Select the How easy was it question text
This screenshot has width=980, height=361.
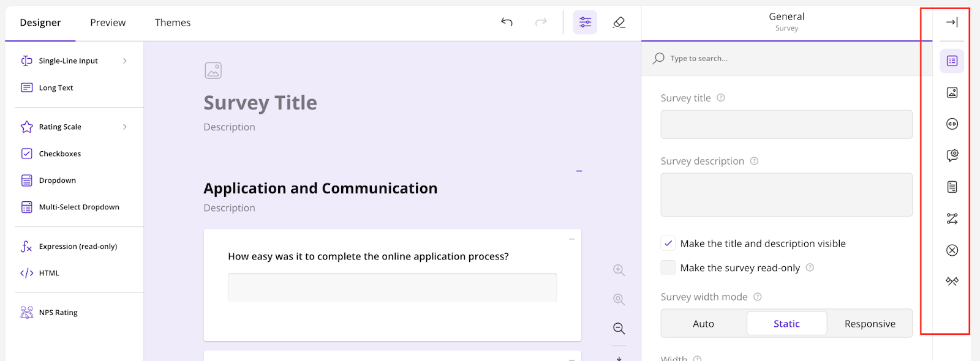pyautogui.click(x=368, y=256)
